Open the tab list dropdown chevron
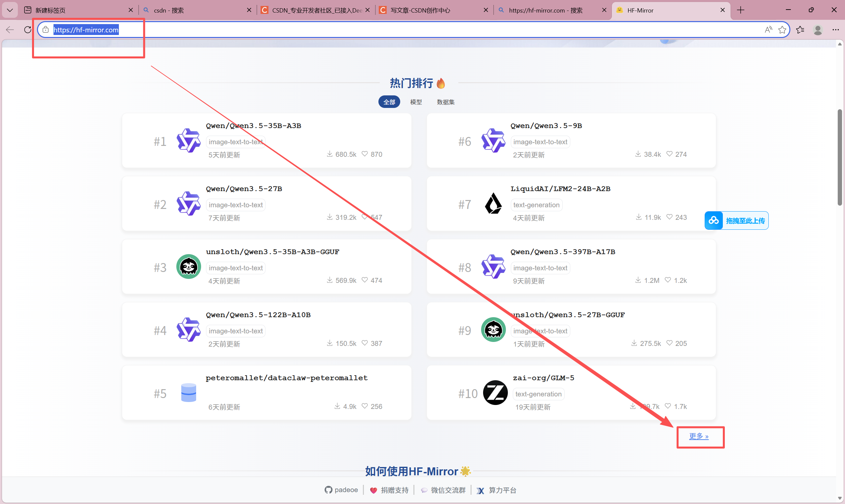This screenshot has width=845, height=504. point(10,10)
